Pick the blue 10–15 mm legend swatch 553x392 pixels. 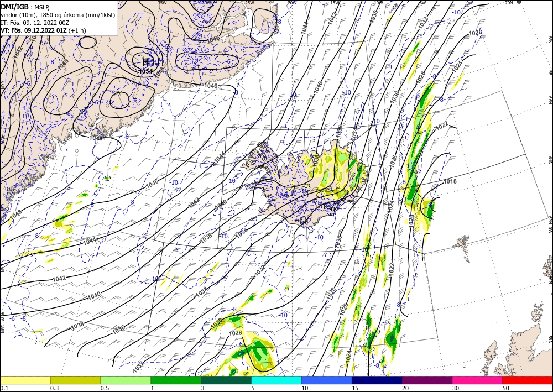point(327,380)
